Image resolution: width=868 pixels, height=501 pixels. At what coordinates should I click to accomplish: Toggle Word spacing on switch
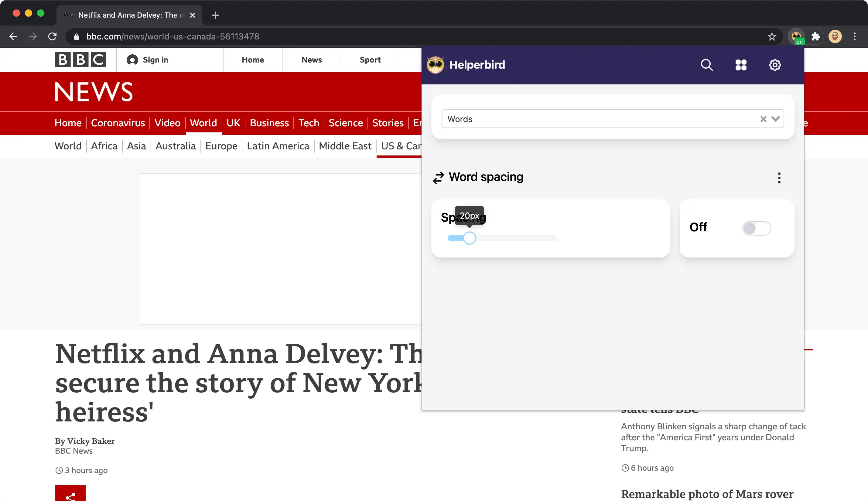pyautogui.click(x=756, y=228)
